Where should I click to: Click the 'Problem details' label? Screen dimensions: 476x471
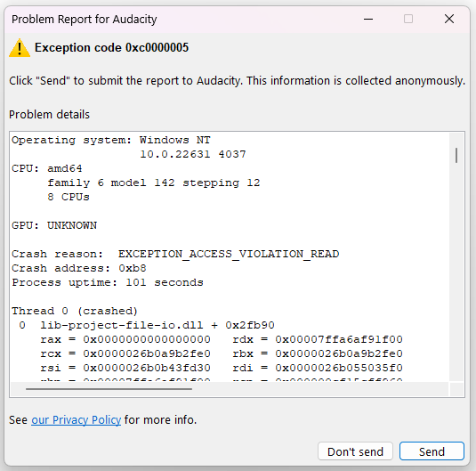(x=49, y=115)
